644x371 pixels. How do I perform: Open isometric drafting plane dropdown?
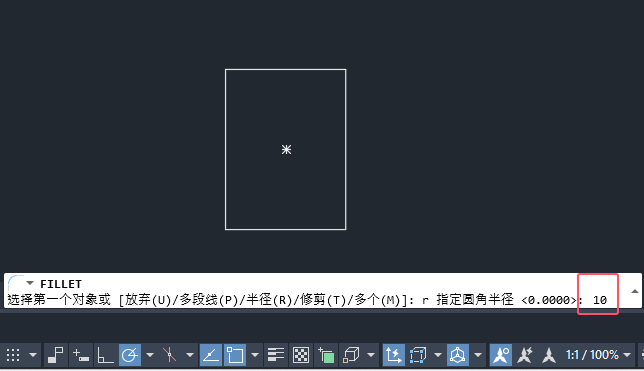pos(190,355)
